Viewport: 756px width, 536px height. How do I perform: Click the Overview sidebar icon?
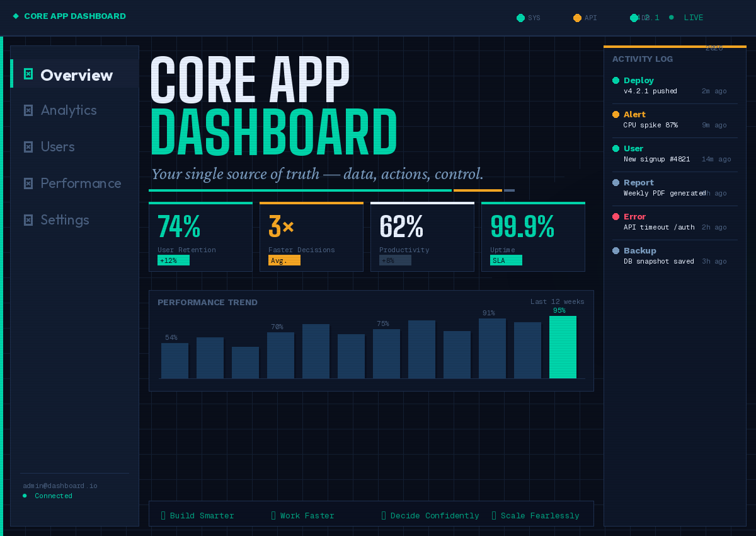coord(28,74)
